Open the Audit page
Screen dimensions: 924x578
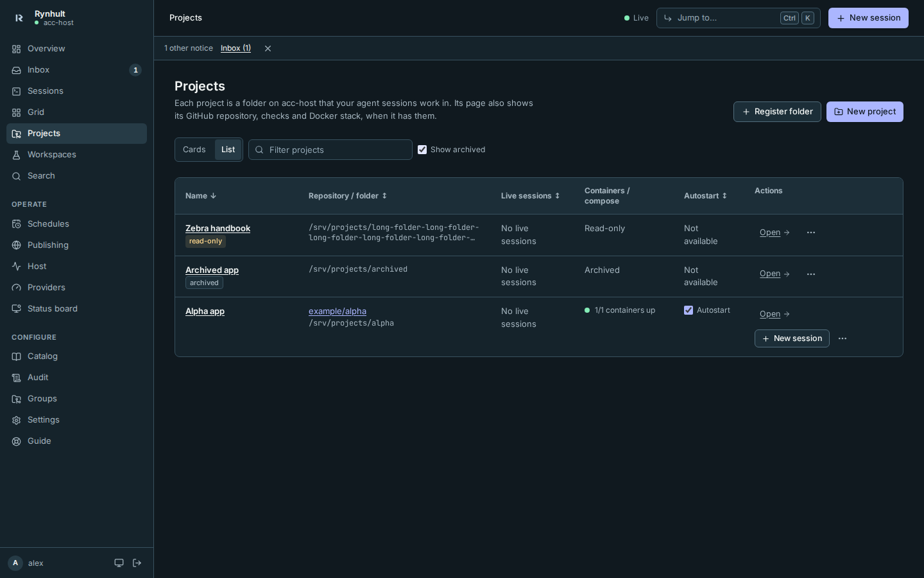coord(76,378)
